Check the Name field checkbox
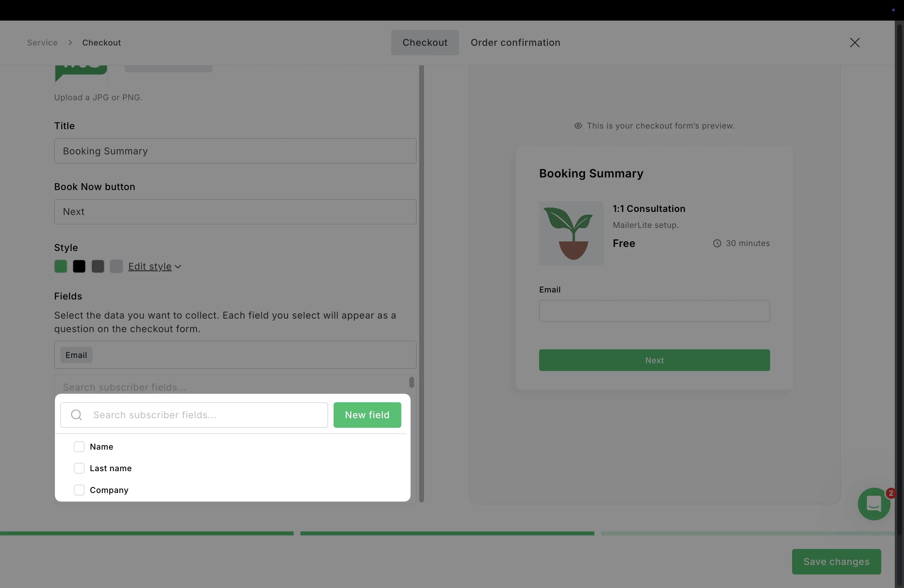The width and height of the screenshot is (904, 588). (79, 447)
